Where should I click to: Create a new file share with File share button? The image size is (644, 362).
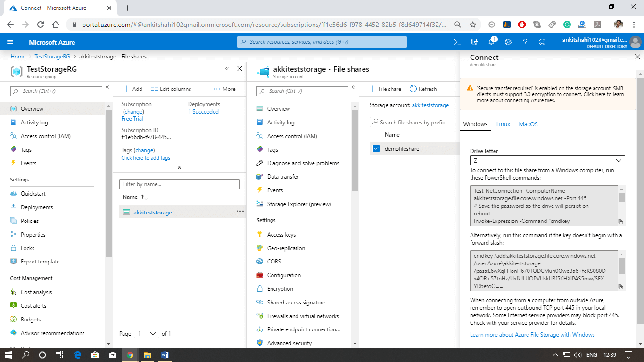point(385,89)
